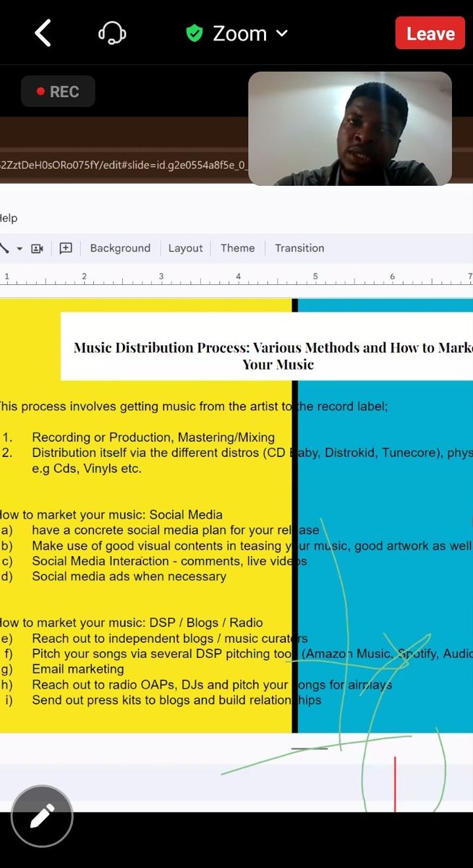The image size is (473, 868).
Task: Click the Theme toolbar button
Action: pyautogui.click(x=237, y=248)
